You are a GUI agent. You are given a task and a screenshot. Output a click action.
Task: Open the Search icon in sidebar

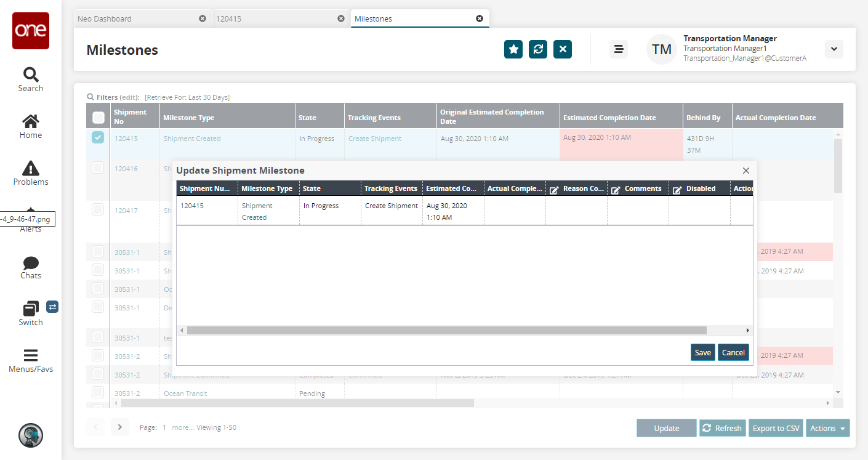(30, 76)
